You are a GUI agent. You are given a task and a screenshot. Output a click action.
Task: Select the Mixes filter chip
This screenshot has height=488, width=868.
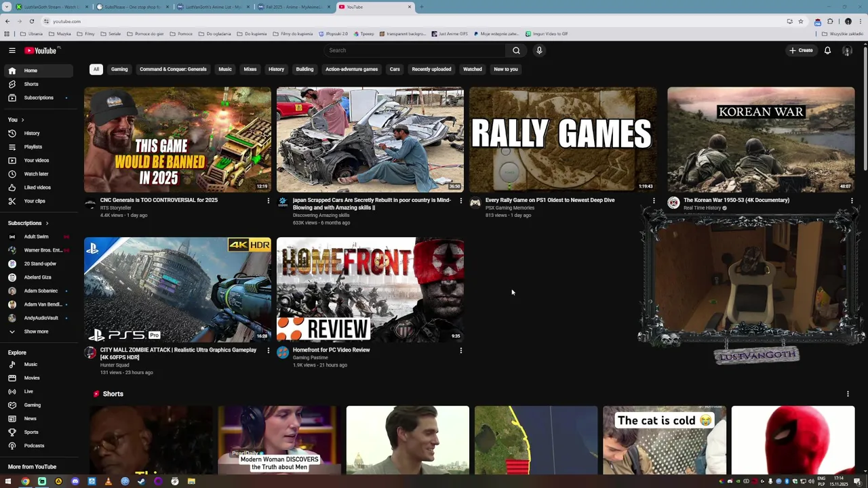pyautogui.click(x=250, y=69)
